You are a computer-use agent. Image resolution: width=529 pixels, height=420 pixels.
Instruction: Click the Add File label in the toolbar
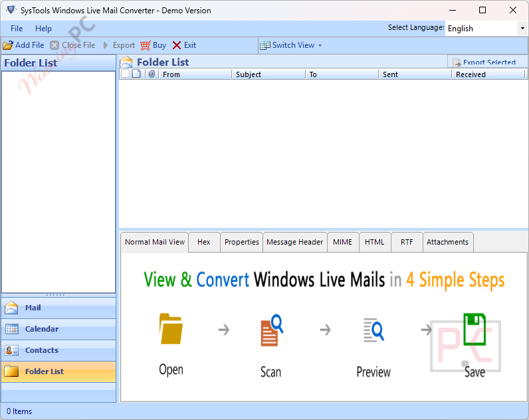tap(30, 45)
